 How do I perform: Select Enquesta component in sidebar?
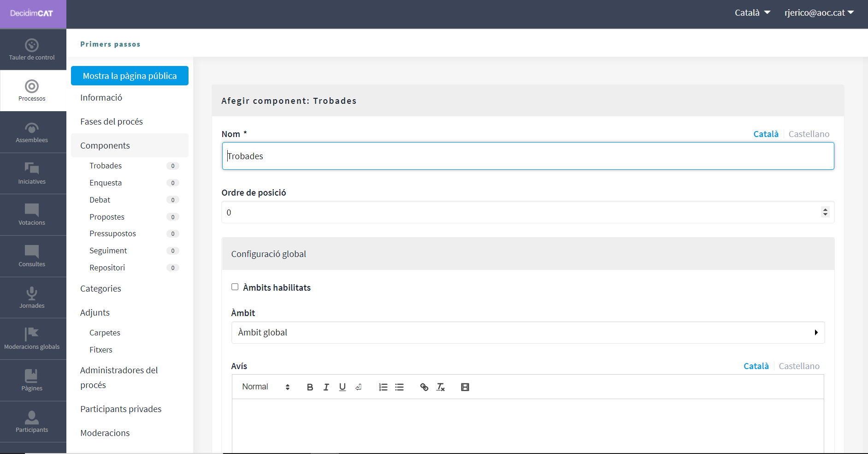[106, 183]
